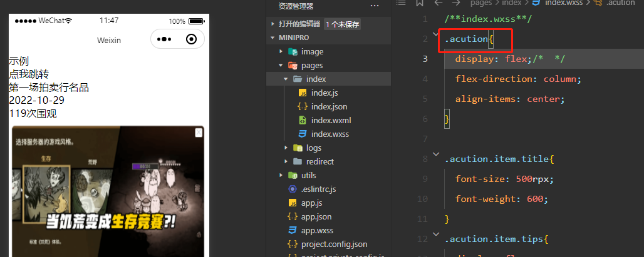Expand the redirect folder arrow
This screenshot has height=257, width=644.
point(286,161)
